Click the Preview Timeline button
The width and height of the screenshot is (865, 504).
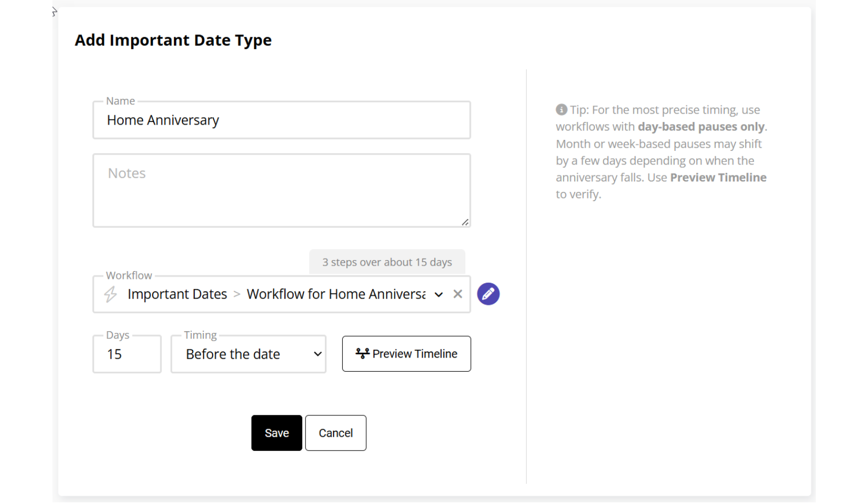pos(406,354)
